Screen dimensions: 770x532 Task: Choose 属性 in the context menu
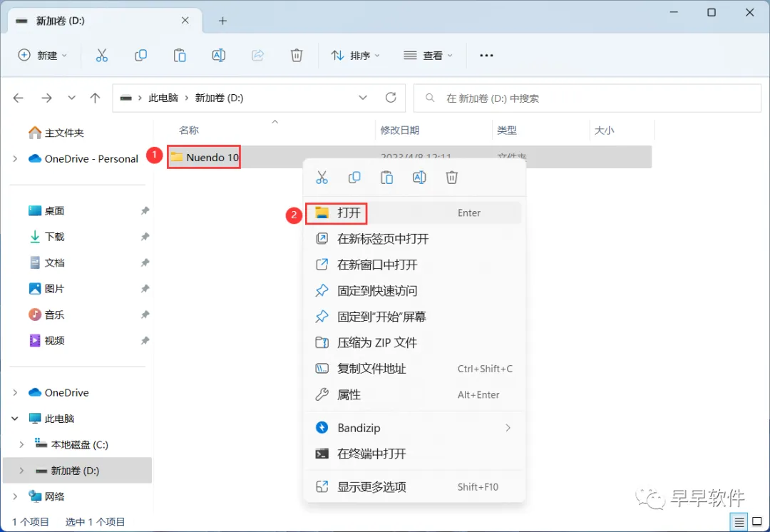click(414, 395)
